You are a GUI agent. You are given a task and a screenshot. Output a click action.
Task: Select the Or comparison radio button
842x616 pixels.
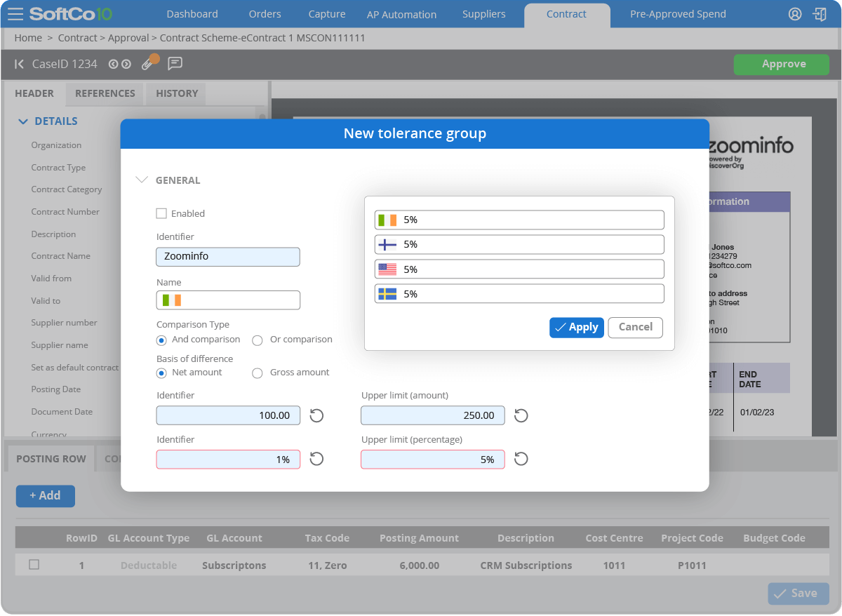257,340
